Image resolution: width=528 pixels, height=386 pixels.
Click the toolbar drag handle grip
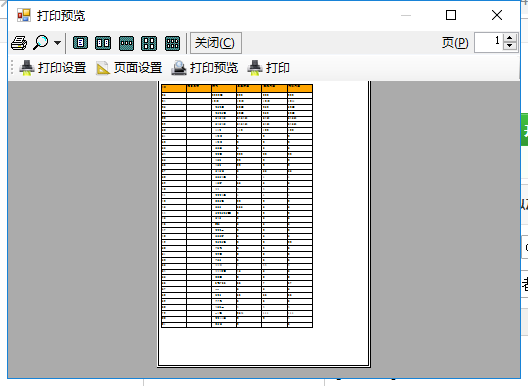point(12,67)
